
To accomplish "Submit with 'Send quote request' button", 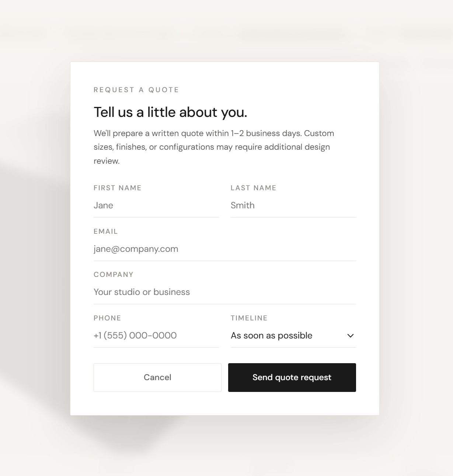I will [x=292, y=377].
